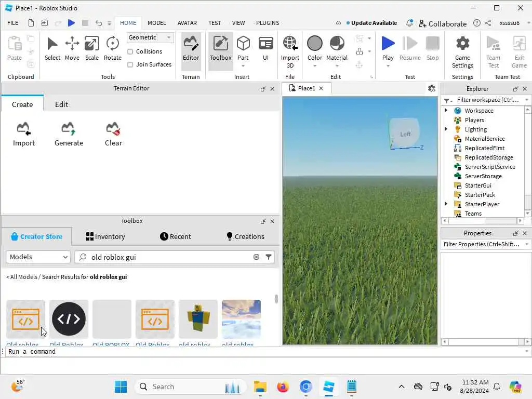Click the quick-access Play icon
The height and width of the screenshot is (399, 532).
(x=71, y=23)
